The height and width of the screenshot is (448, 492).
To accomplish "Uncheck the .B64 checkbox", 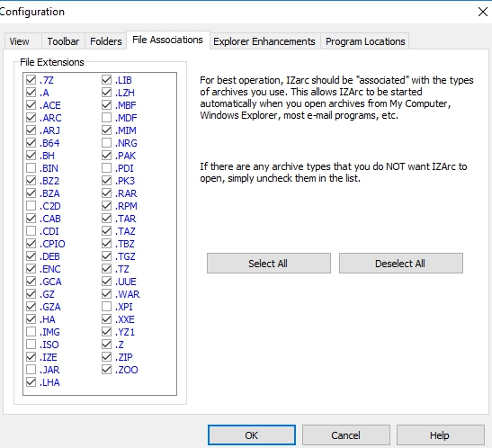I will [x=31, y=143].
